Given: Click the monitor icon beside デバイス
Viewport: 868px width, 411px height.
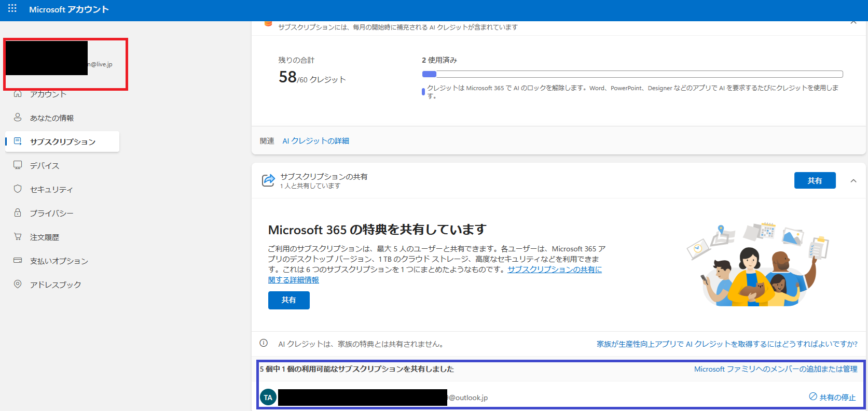Looking at the screenshot, I should [18, 165].
